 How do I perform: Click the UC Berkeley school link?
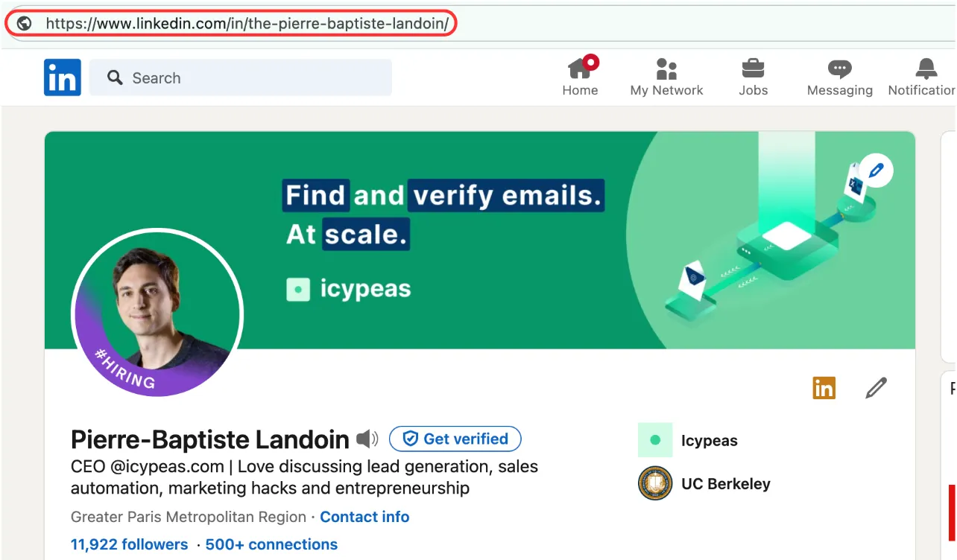tap(726, 483)
